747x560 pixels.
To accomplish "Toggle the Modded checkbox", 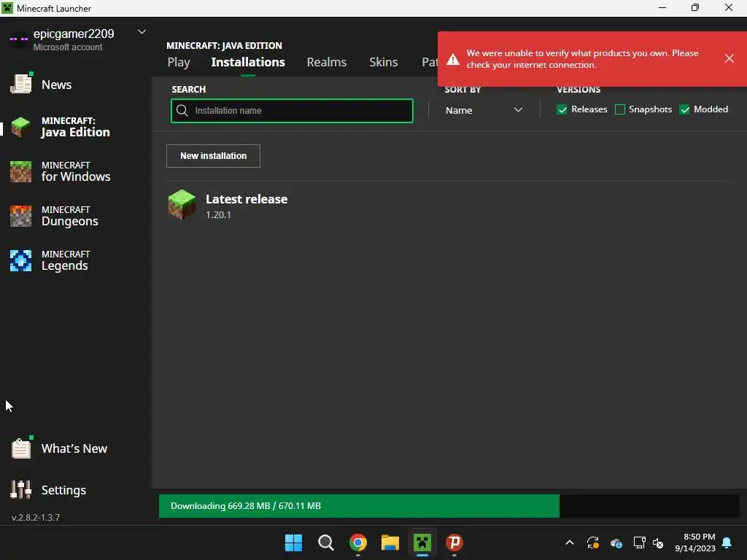I will click(x=684, y=109).
